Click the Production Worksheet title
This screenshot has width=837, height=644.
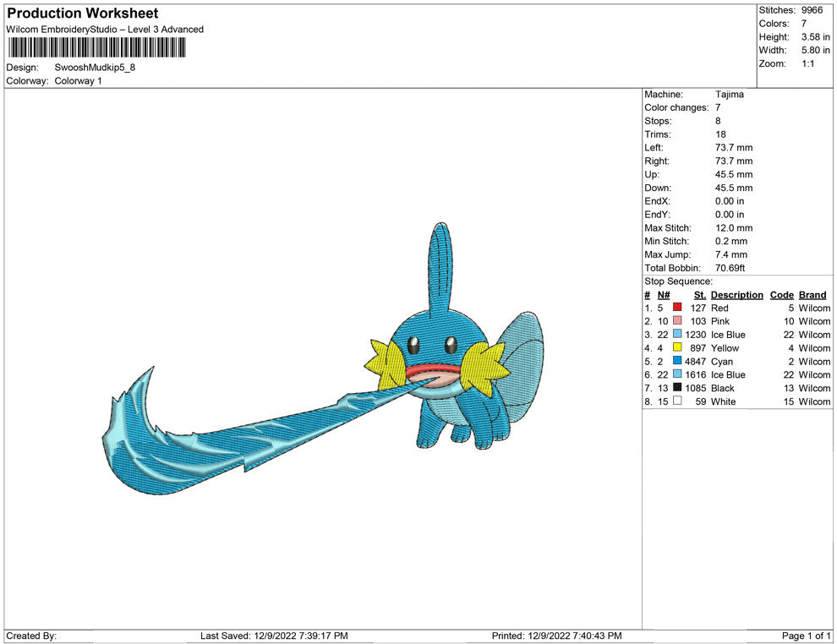tap(83, 14)
